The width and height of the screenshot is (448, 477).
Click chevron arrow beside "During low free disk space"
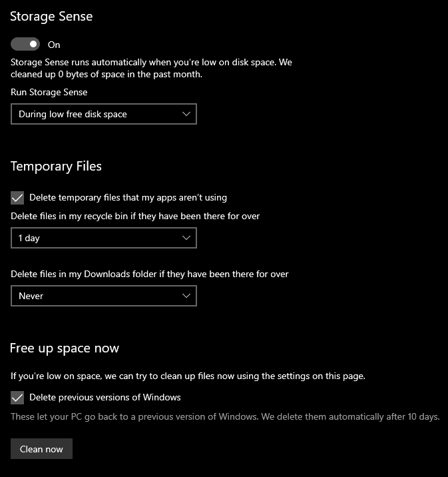(186, 114)
